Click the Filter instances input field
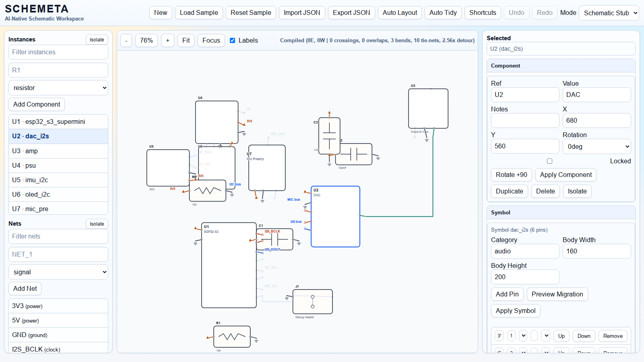 58,52
